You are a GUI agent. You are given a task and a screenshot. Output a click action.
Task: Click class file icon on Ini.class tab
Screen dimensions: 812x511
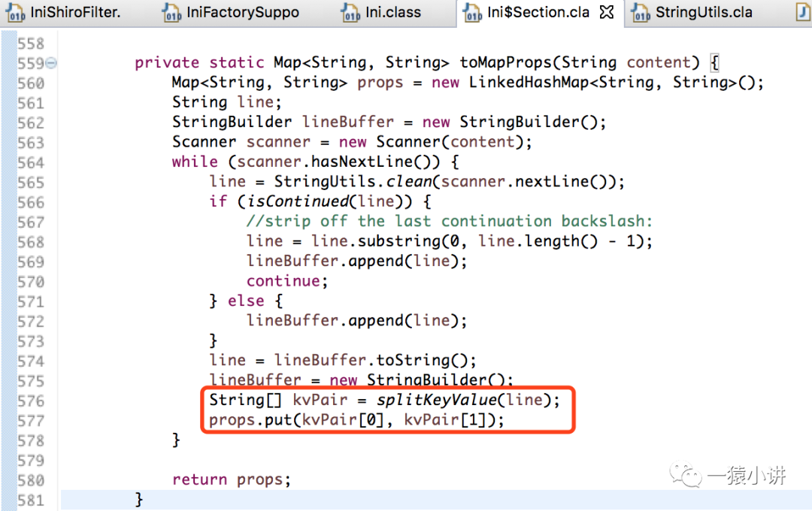coord(350,13)
